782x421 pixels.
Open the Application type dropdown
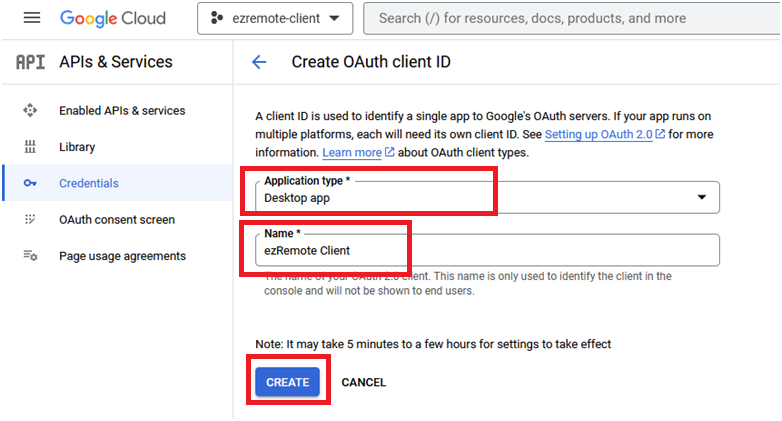[x=487, y=198]
